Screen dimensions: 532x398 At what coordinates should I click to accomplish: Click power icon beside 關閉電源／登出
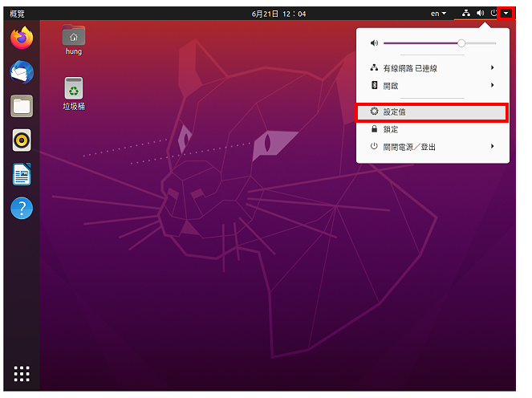point(374,146)
